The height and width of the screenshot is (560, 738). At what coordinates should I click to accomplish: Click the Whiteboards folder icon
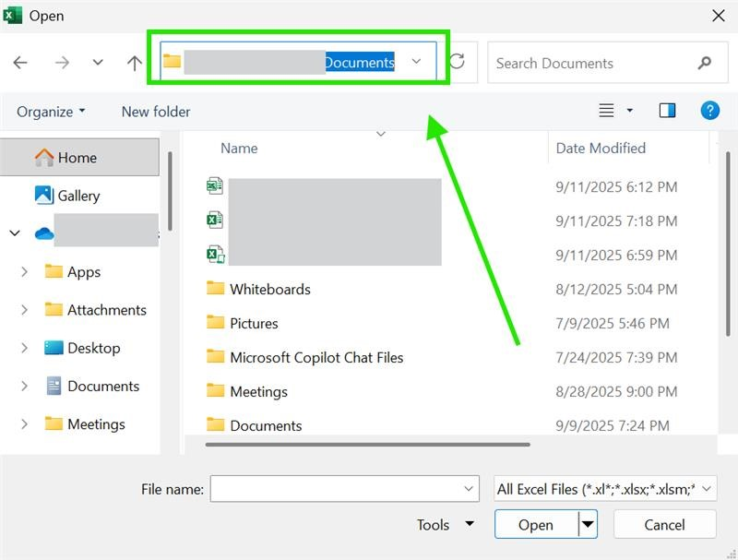216,288
